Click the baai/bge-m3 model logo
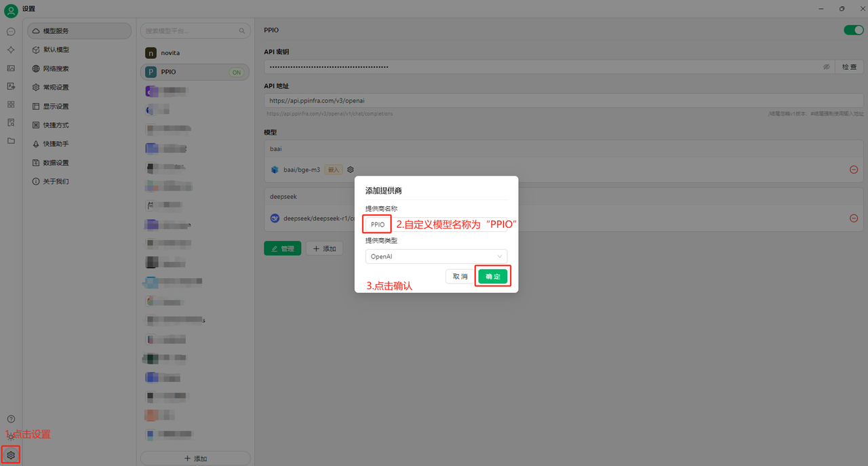The width and height of the screenshot is (868, 466). click(x=275, y=170)
